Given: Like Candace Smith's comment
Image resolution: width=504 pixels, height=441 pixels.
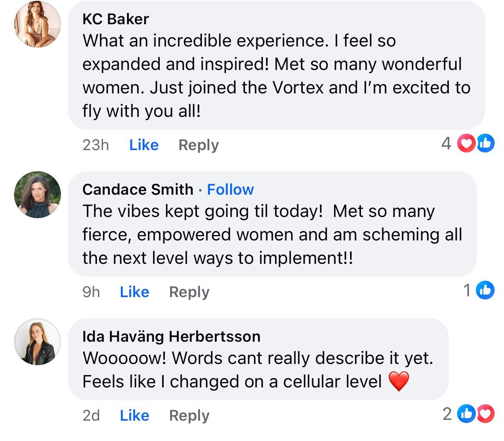Looking at the screenshot, I should tap(134, 292).
